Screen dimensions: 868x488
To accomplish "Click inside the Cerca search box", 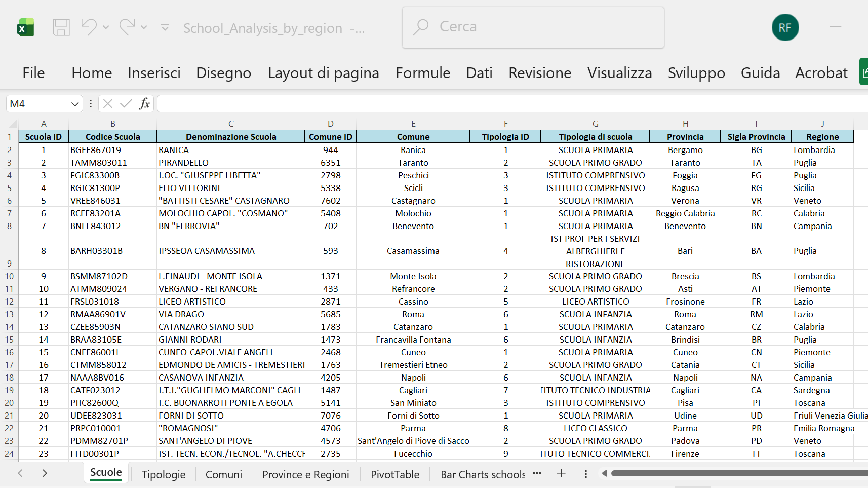I will click(x=533, y=27).
